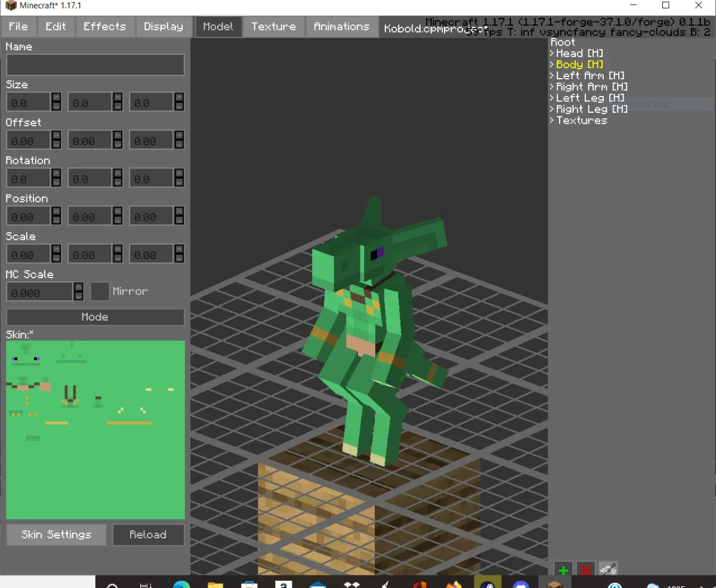Increase the third Rotation value with up arrow
The width and height of the screenshot is (716, 588).
click(179, 174)
